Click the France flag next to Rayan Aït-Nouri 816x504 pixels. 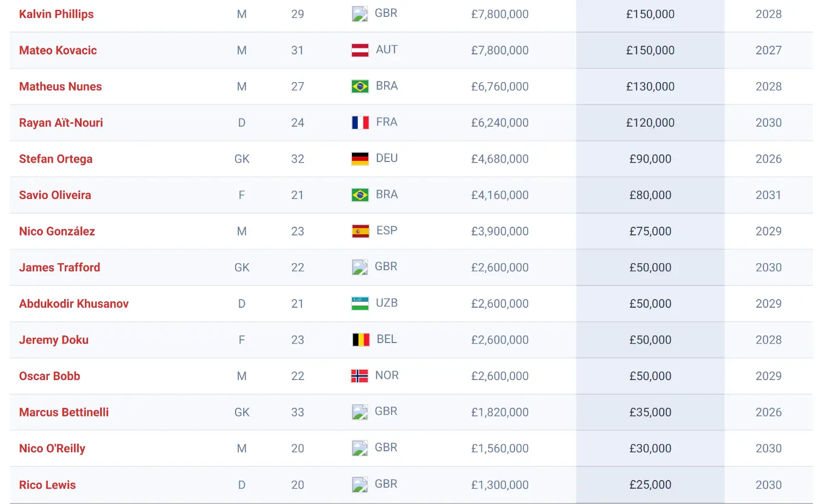tap(360, 123)
